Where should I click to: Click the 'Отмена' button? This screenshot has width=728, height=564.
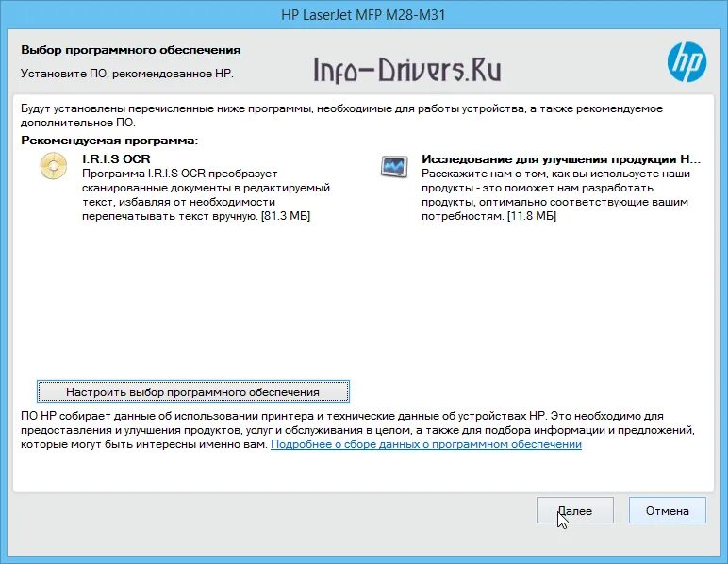tap(668, 510)
